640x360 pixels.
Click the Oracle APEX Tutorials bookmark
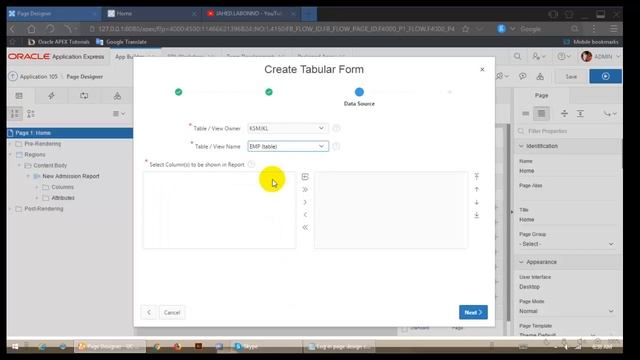(x=59, y=42)
